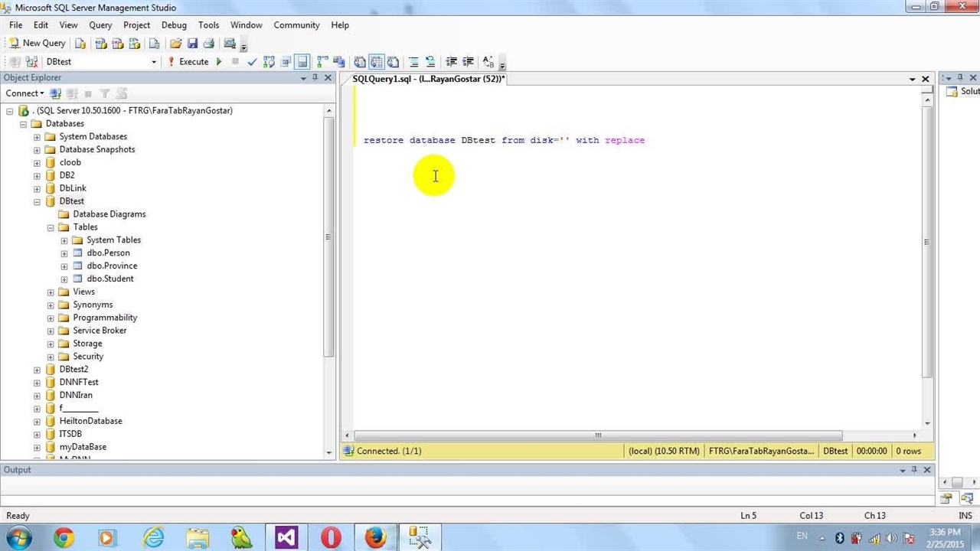Viewport: 980px width, 551px height.
Task: Open the Query menu
Action: 100,25
